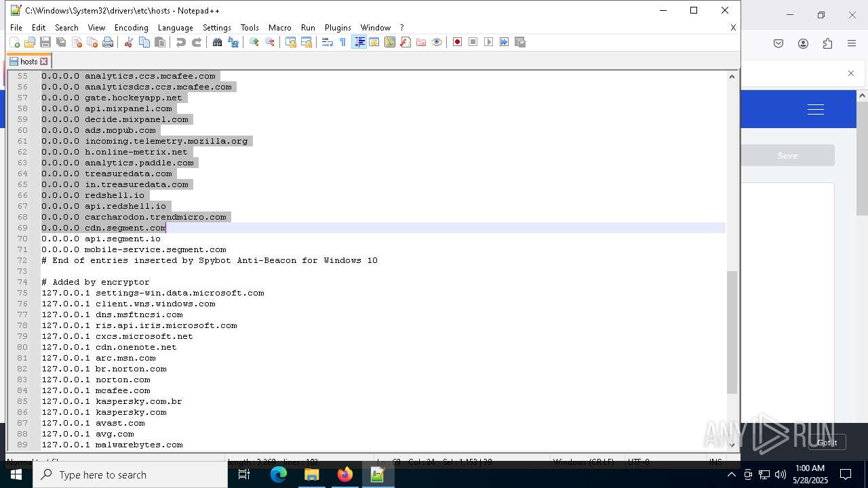Open File Explorer from taskbar

pyautogui.click(x=311, y=474)
